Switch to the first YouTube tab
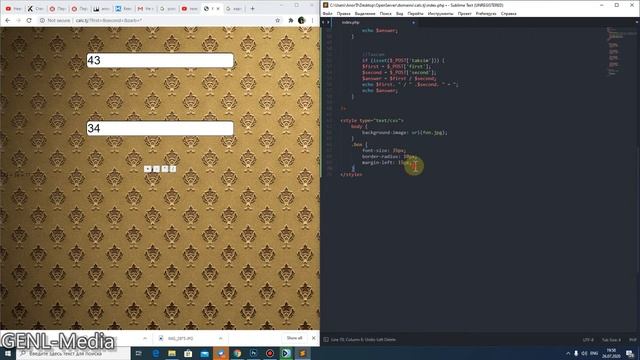 [13, 9]
